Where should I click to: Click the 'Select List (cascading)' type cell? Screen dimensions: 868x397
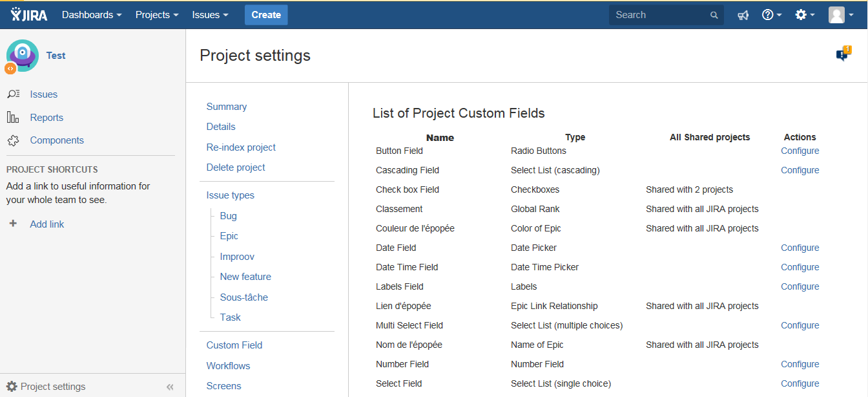click(x=555, y=170)
